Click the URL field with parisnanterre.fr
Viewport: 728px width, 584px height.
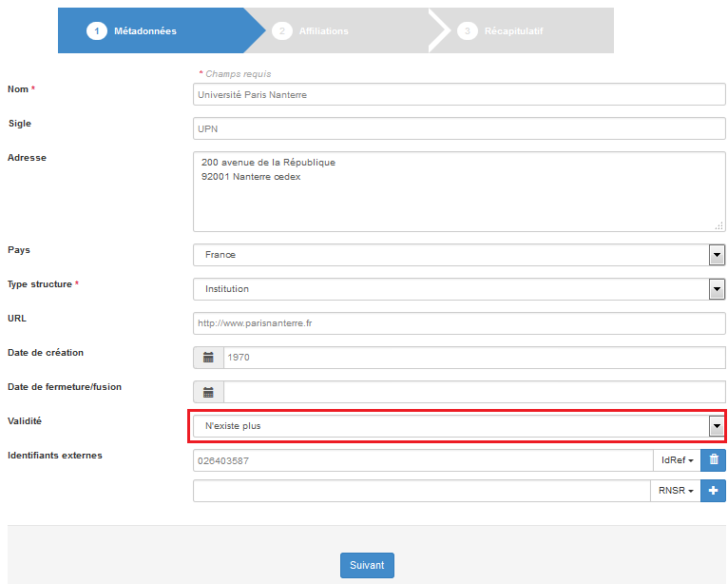459,323
